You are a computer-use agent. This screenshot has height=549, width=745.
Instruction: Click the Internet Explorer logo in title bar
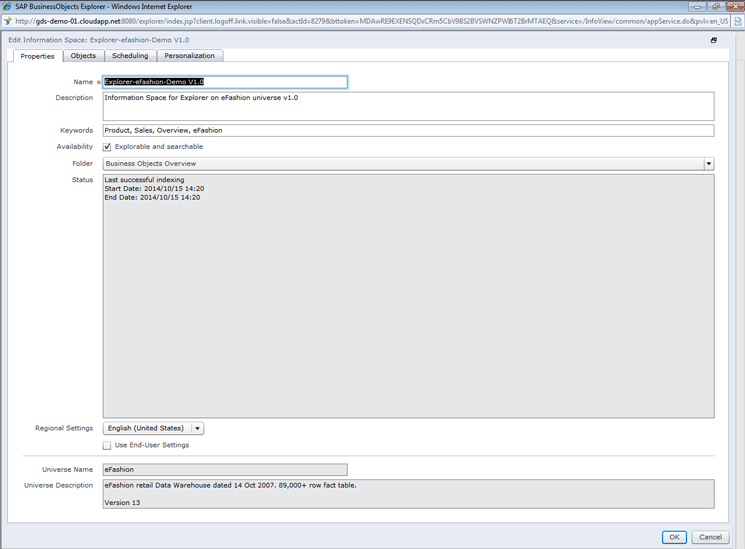pos(7,6)
